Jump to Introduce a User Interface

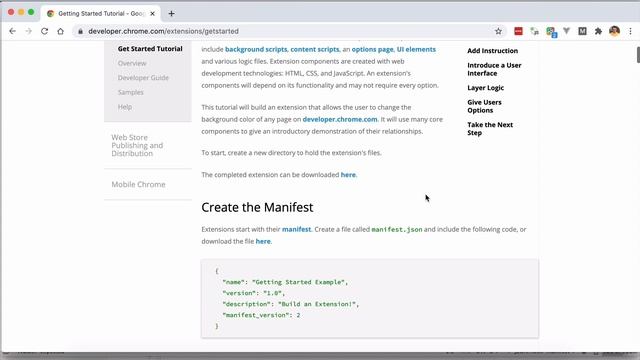click(x=494, y=69)
